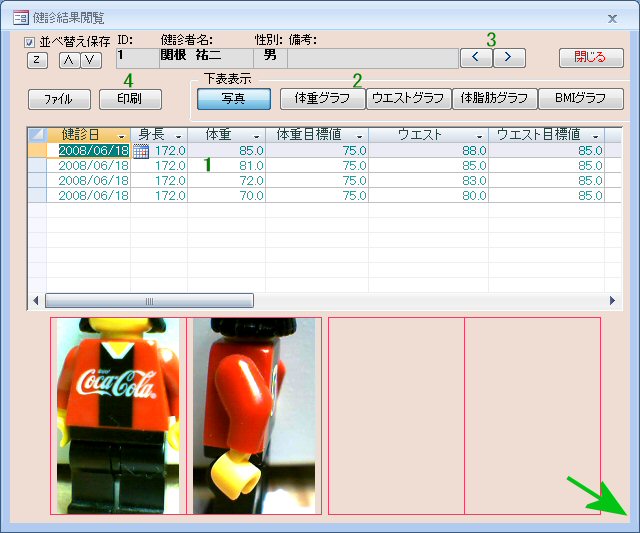This screenshot has height=533, width=640.
Task: Click the scrollbar right arrow
Action: pos(612,301)
